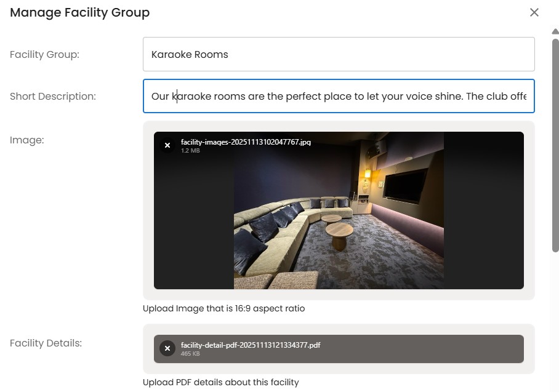The width and height of the screenshot is (559, 392).
Task: Focus the Facility Group name field
Action: pos(339,54)
